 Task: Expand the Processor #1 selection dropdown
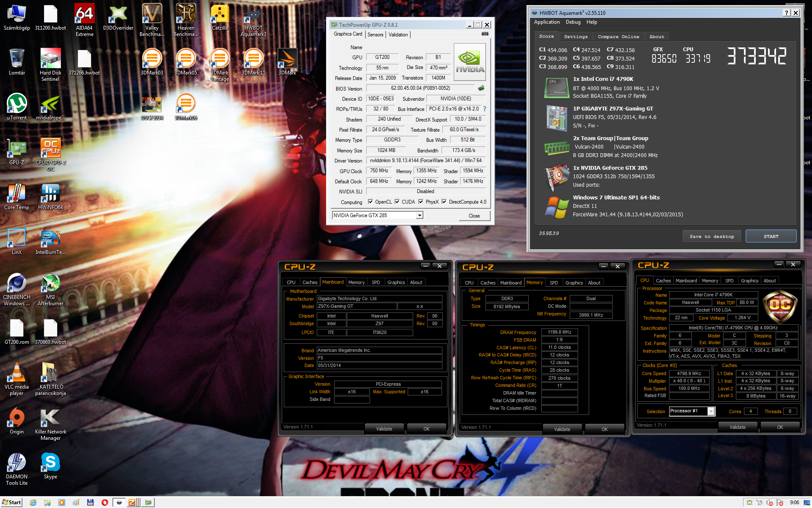coord(711,411)
